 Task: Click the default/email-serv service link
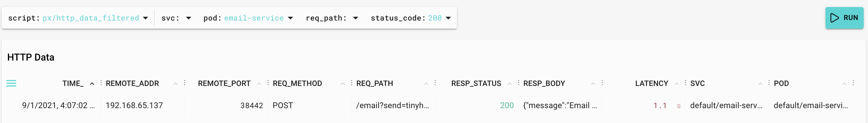(726, 105)
